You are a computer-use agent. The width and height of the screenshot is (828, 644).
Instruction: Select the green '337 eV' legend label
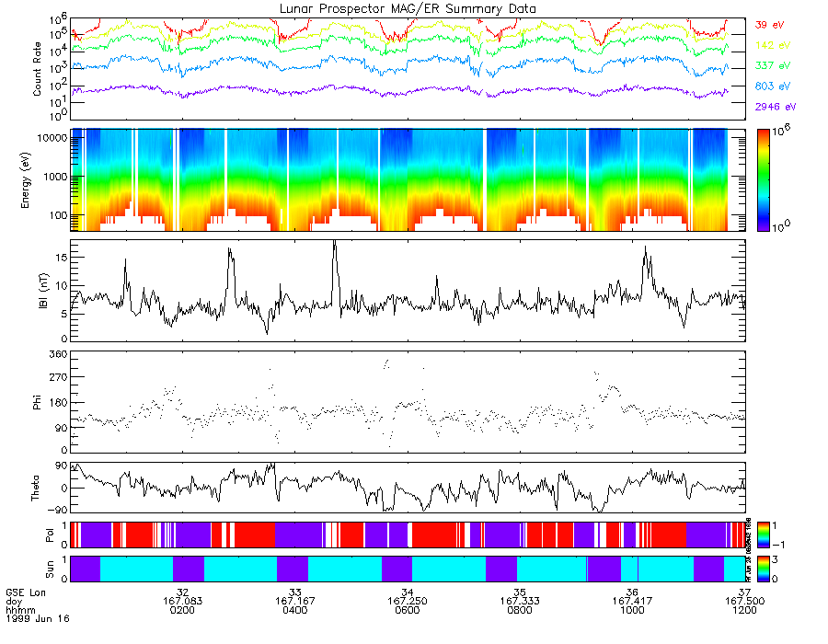pyautogui.click(x=773, y=65)
